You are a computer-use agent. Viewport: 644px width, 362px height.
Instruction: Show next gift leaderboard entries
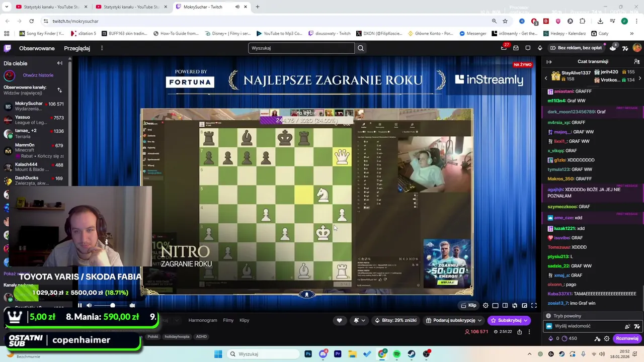639,78
